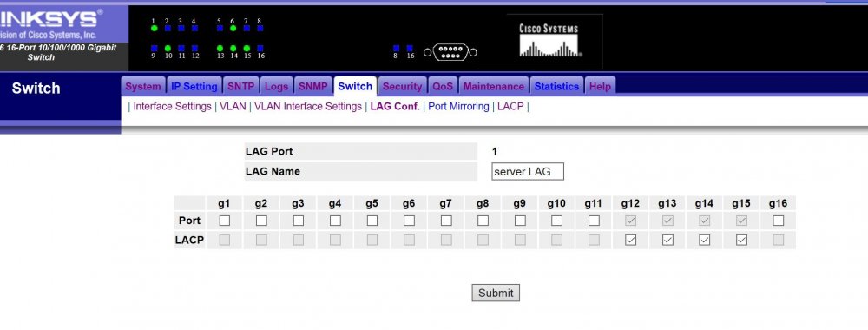Check the Port checkbox for g6
Screen dimensions: 868x330
409,221
